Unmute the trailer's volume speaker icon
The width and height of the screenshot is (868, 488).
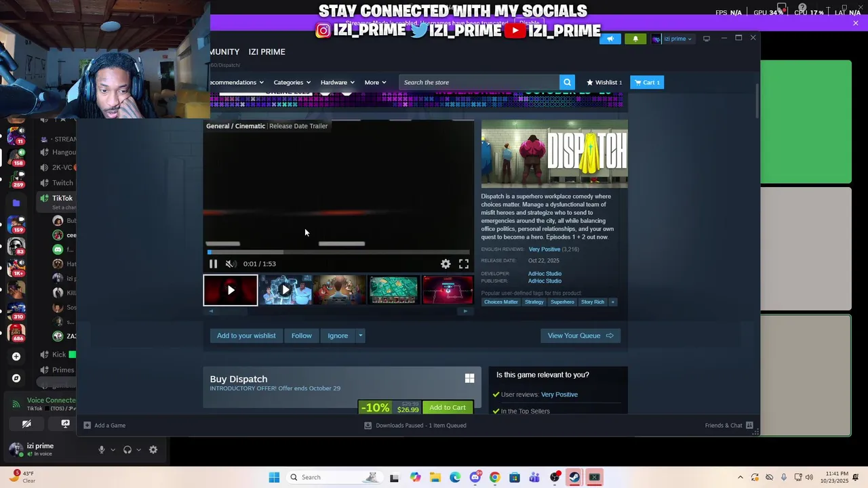[231, 264]
